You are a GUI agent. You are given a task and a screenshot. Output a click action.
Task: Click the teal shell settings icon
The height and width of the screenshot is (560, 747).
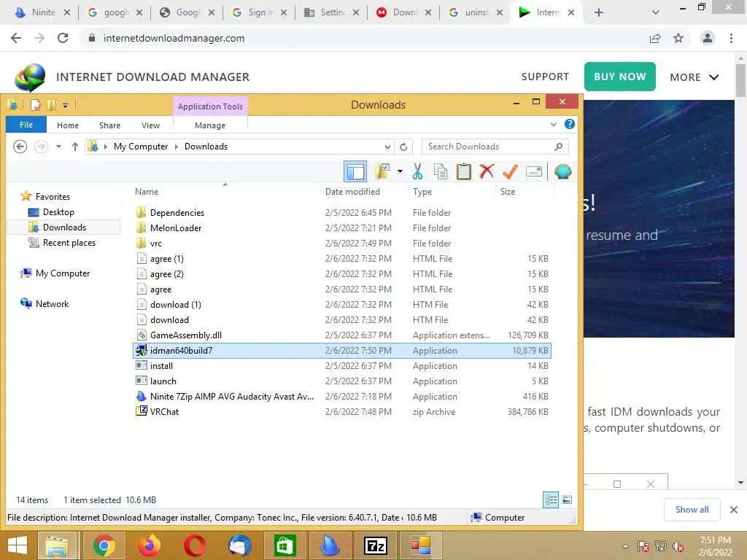click(x=562, y=171)
